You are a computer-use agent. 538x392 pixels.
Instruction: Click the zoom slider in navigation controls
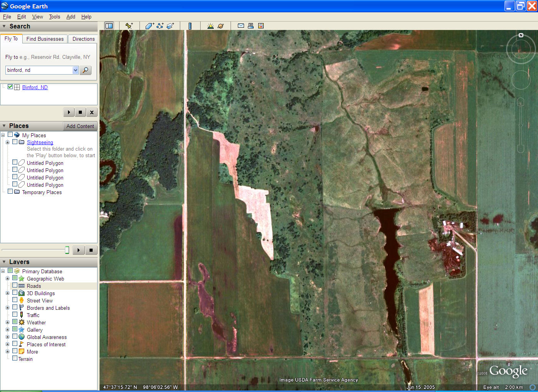pyautogui.click(x=521, y=125)
